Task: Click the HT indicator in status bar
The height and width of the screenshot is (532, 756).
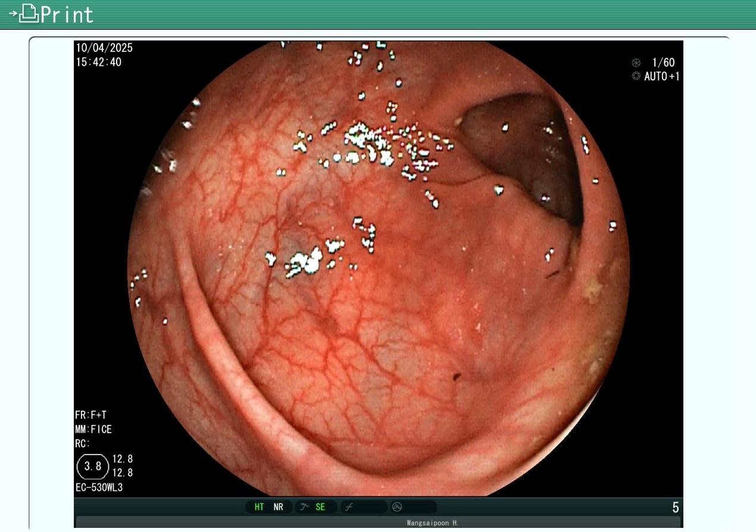Action: point(260,507)
